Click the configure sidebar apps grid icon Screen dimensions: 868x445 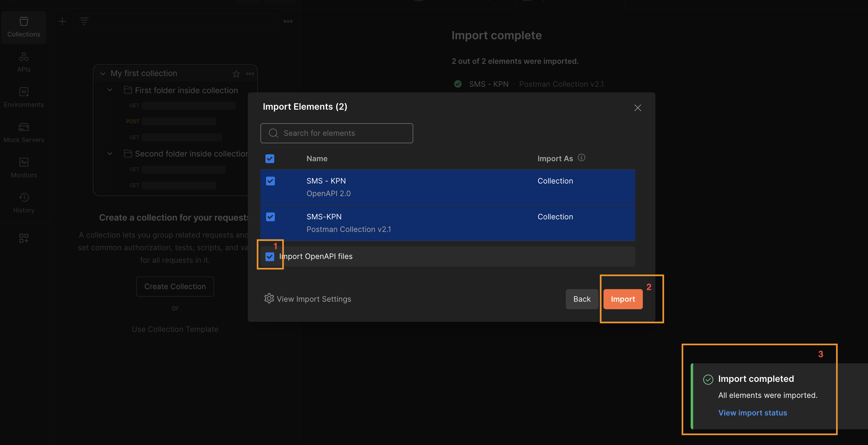click(x=24, y=238)
